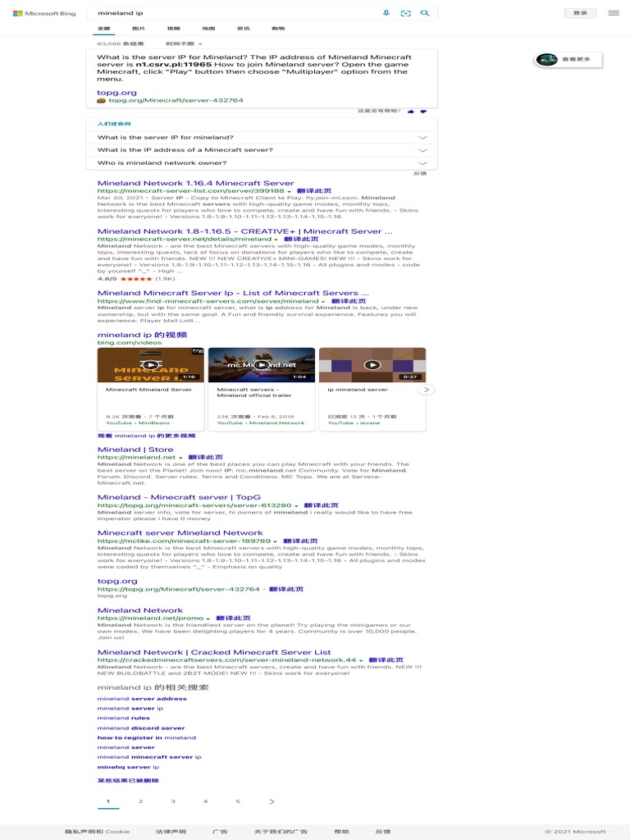Open dropdown arrow next to minecraft-server-list.com URL
This screenshot has width=630, height=840.
click(290, 191)
